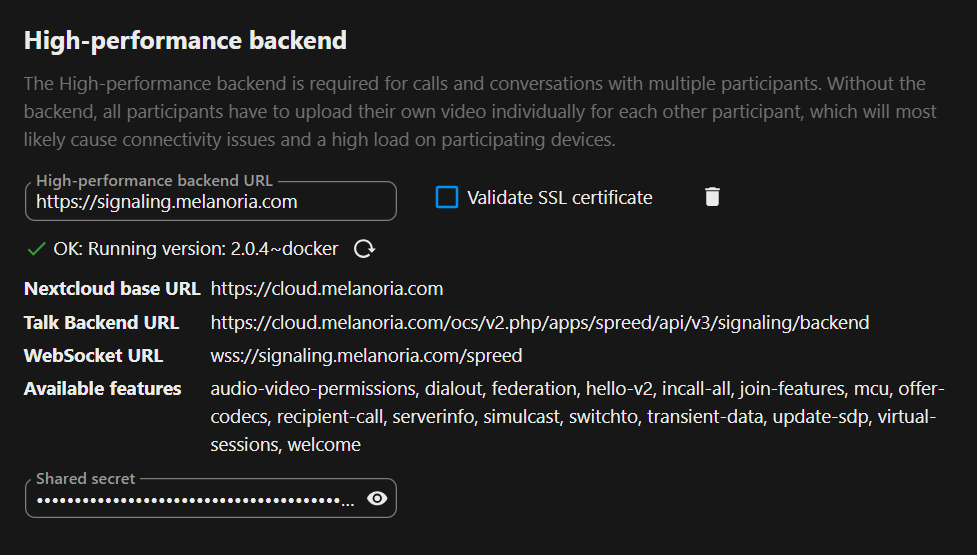This screenshot has width=977, height=555.
Task: Click the Talk Backend URL signaling/backend address
Action: pyautogui.click(x=539, y=323)
